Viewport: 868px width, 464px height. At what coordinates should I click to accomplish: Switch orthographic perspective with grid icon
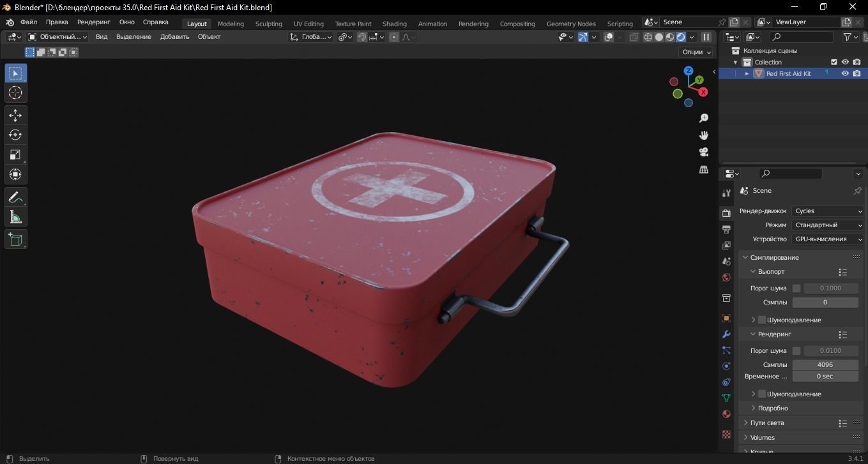(704, 169)
